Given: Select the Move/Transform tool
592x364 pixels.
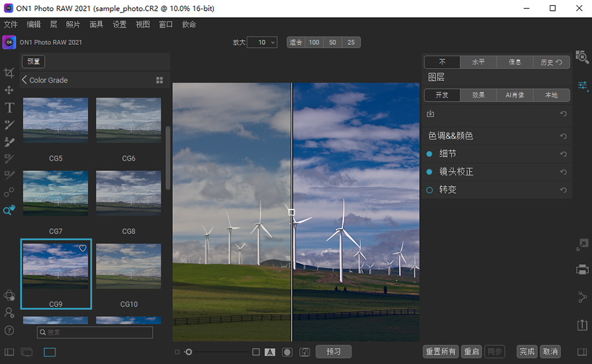Looking at the screenshot, I should click(x=9, y=90).
